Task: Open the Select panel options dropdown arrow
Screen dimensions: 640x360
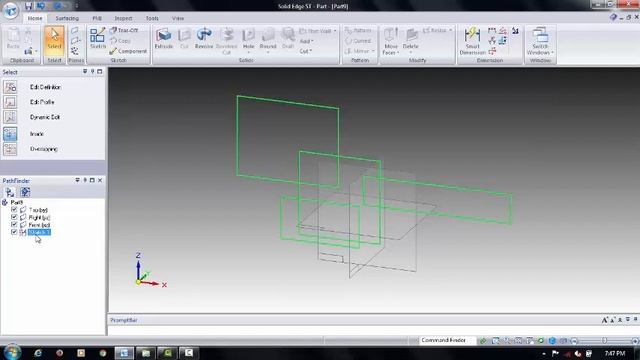Action: point(85,71)
